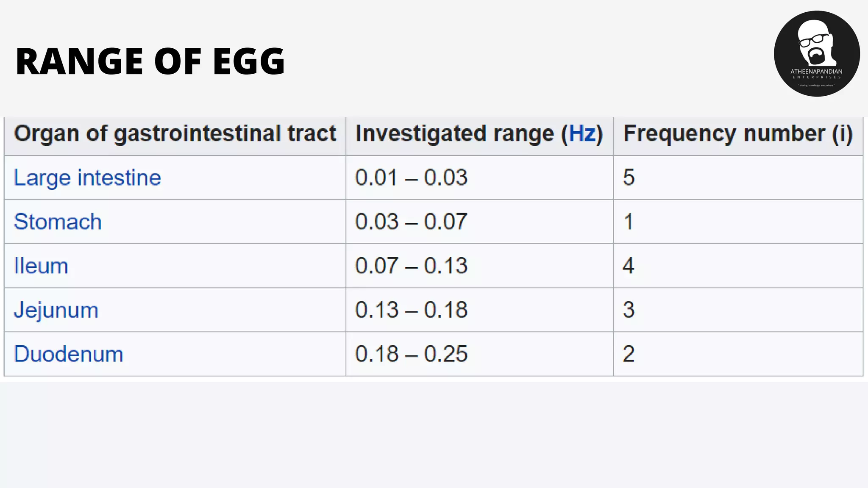Select frequency number 4 in Ileum row
Viewport: 868px width, 488px height.
[629, 266]
